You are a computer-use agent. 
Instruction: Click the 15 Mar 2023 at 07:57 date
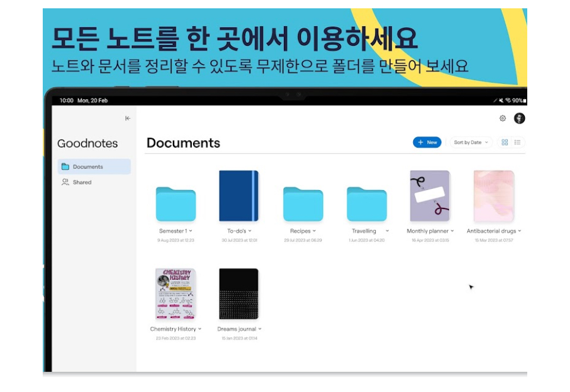[x=493, y=241]
